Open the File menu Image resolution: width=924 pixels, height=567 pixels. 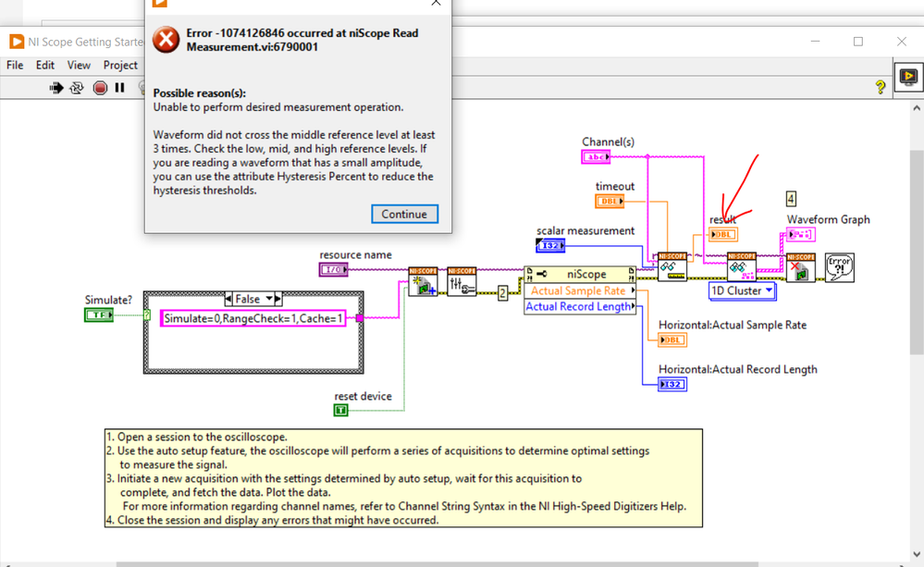(x=15, y=66)
